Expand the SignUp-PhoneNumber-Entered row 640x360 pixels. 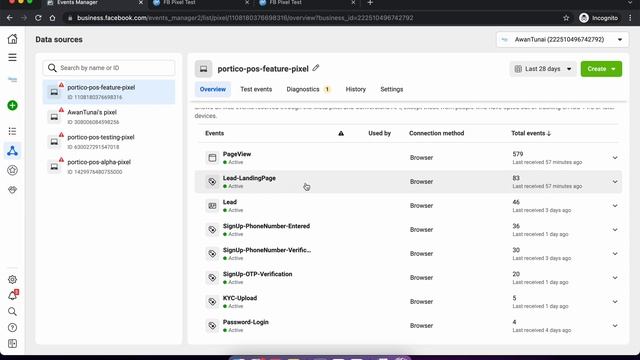(x=615, y=230)
